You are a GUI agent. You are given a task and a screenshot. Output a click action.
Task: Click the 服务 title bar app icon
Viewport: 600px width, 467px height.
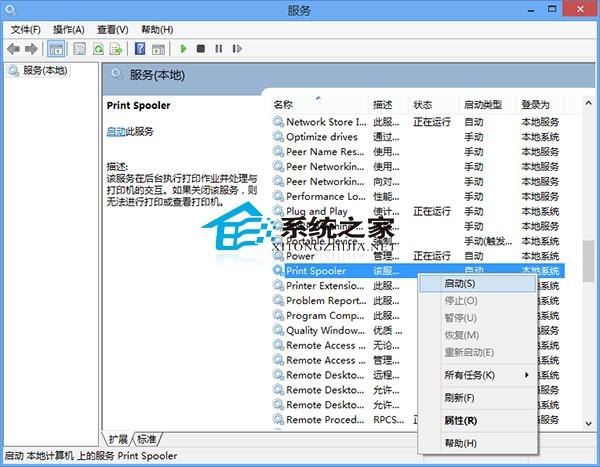coord(11,9)
